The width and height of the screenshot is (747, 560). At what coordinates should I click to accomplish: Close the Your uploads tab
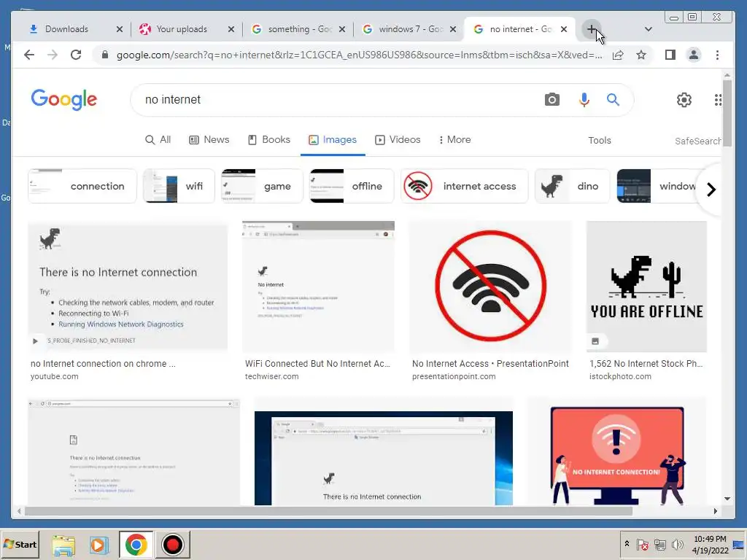point(231,29)
